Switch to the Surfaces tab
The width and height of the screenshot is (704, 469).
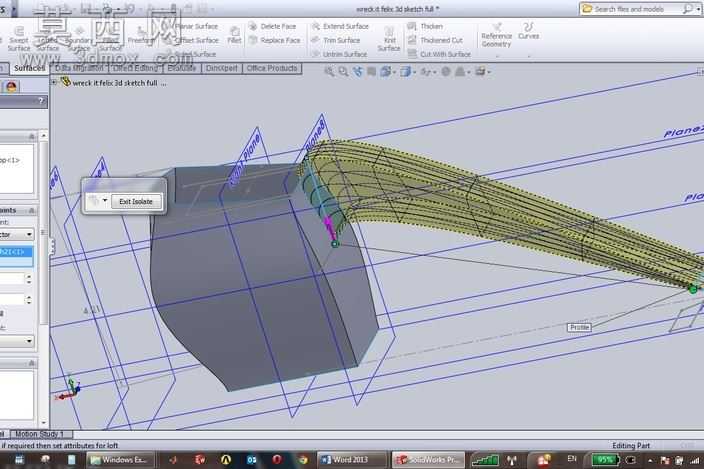29,68
